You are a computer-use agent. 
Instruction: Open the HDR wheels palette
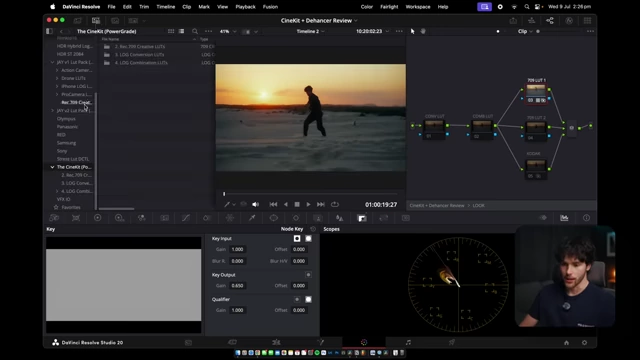119,218
